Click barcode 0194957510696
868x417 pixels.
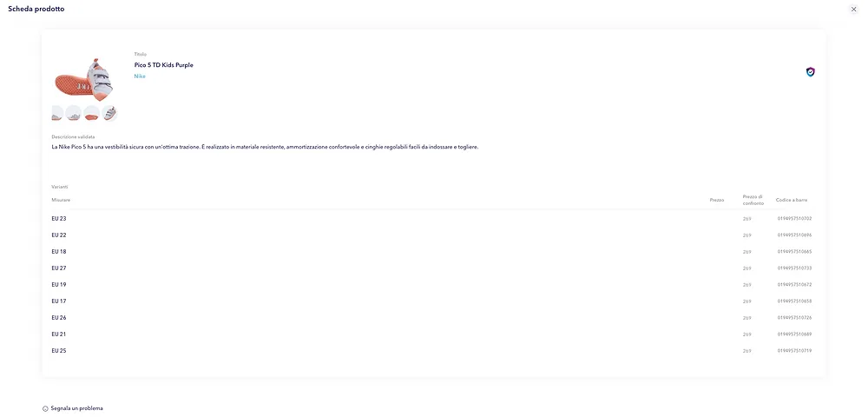794,235
